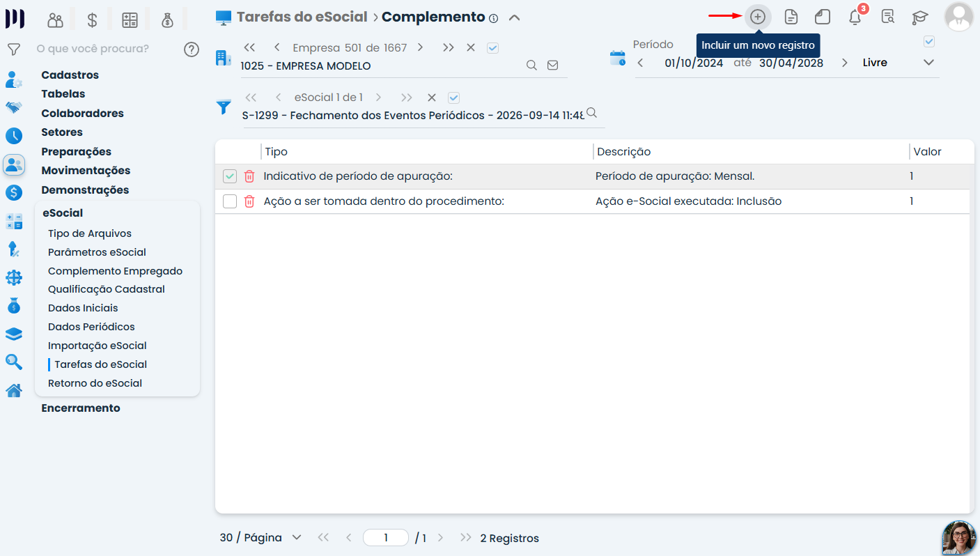Open the Livre period type dropdown

[x=898, y=63]
